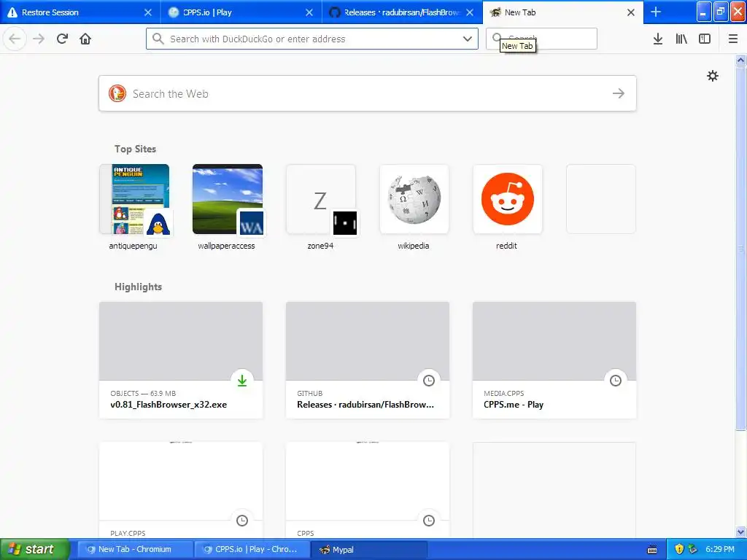Open the Downloads toolbar icon
This screenshot has width=747, height=560.
coord(658,39)
